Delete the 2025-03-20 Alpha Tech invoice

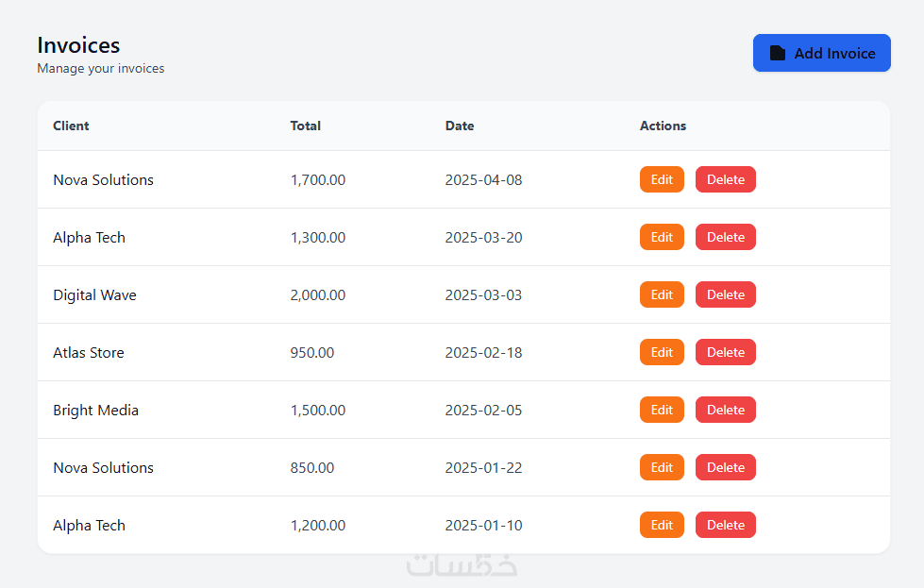tap(725, 237)
